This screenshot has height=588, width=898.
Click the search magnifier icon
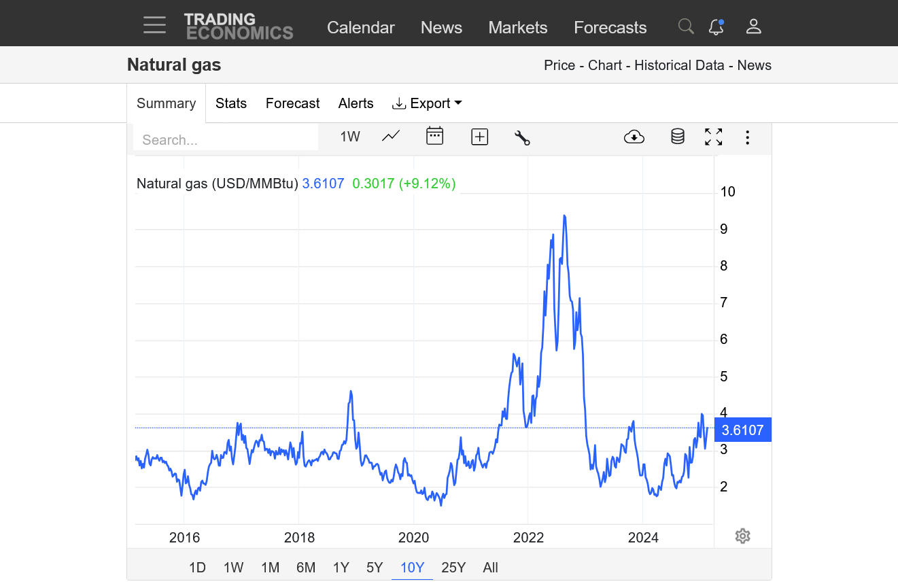pyautogui.click(x=686, y=27)
